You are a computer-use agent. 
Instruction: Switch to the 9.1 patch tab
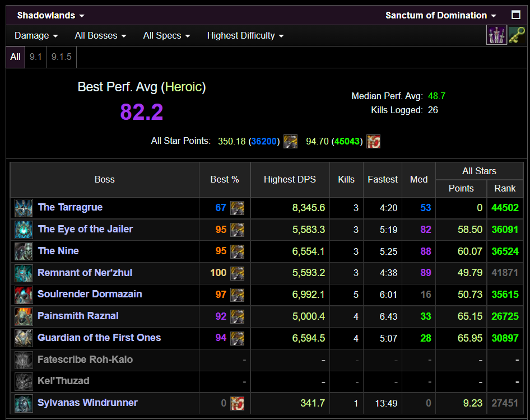[x=35, y=57]
